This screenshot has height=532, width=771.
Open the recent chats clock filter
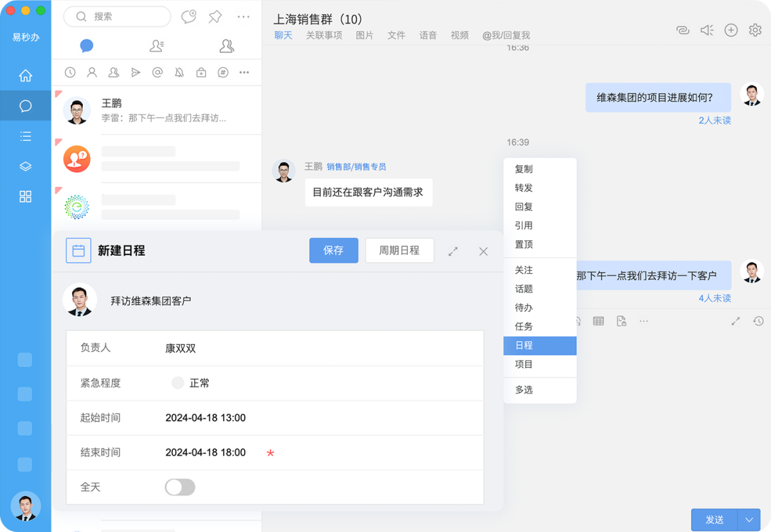tap(69, 73)
